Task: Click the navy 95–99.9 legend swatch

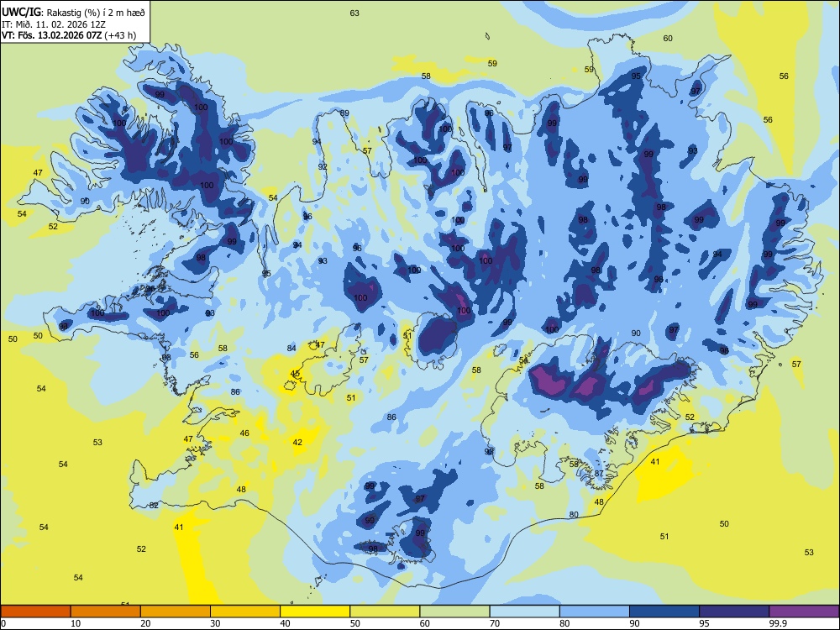Action: 734,612
